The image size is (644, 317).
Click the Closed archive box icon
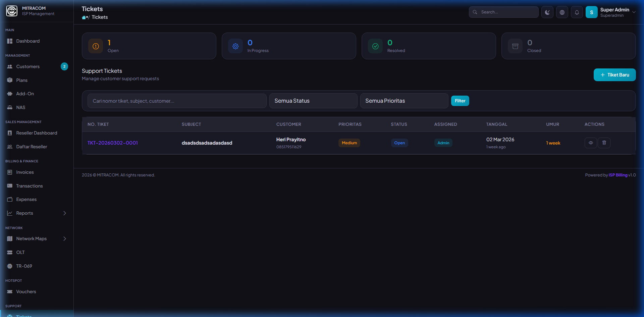tap(515, 46)
